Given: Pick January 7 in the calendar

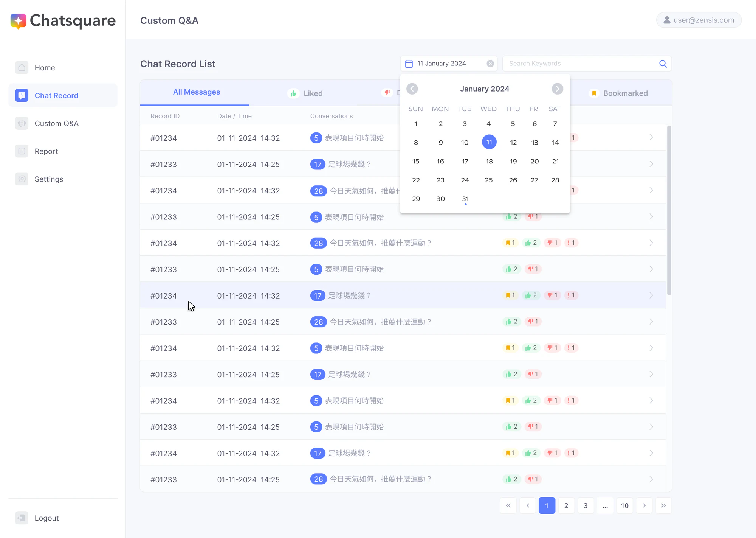Looking at the screenshot, I should click(555, 124).
